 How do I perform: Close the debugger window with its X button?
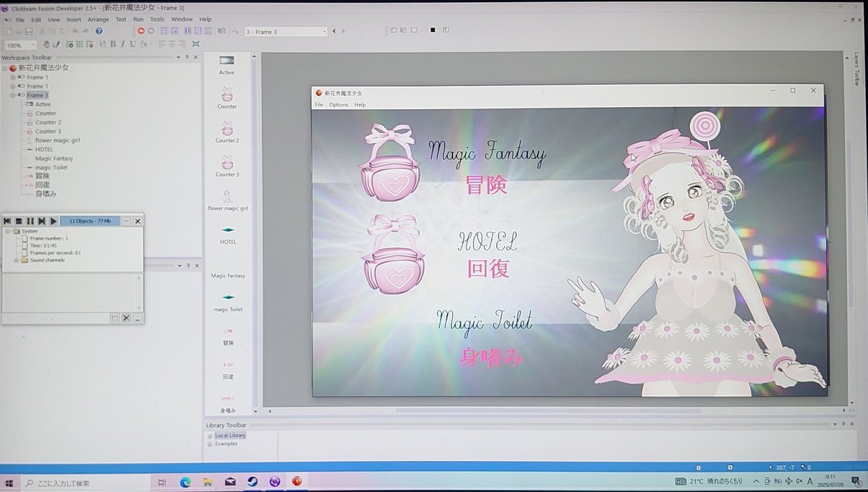137,221
